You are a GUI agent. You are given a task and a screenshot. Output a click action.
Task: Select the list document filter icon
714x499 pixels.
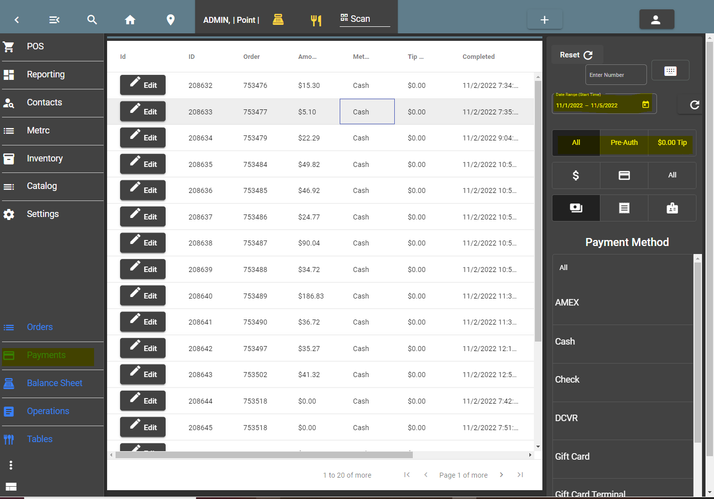tap(624, 208)
